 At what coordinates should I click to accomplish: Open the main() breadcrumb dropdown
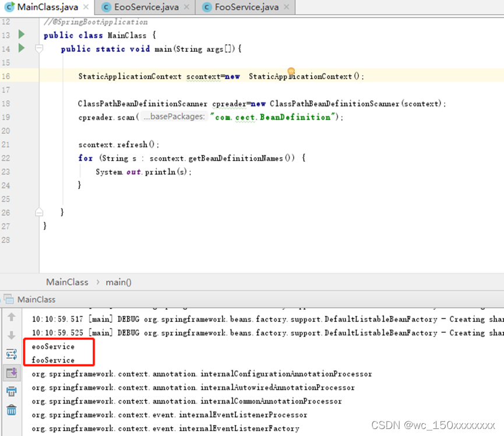point(118,282)
